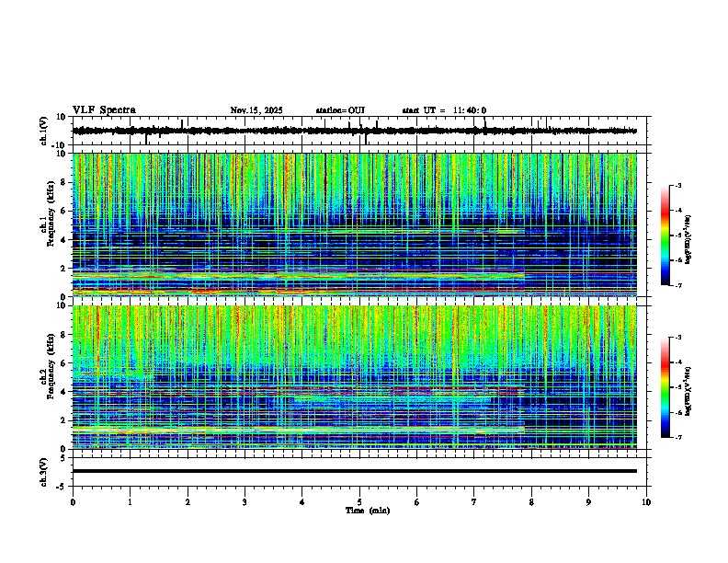Click the "6" kHz tick on ch.2 spectrogram
This screenshot has height=563, width=728.
pos(64,363)
